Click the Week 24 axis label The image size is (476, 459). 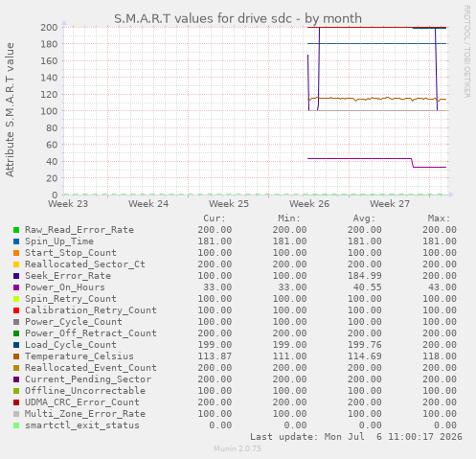148,204
